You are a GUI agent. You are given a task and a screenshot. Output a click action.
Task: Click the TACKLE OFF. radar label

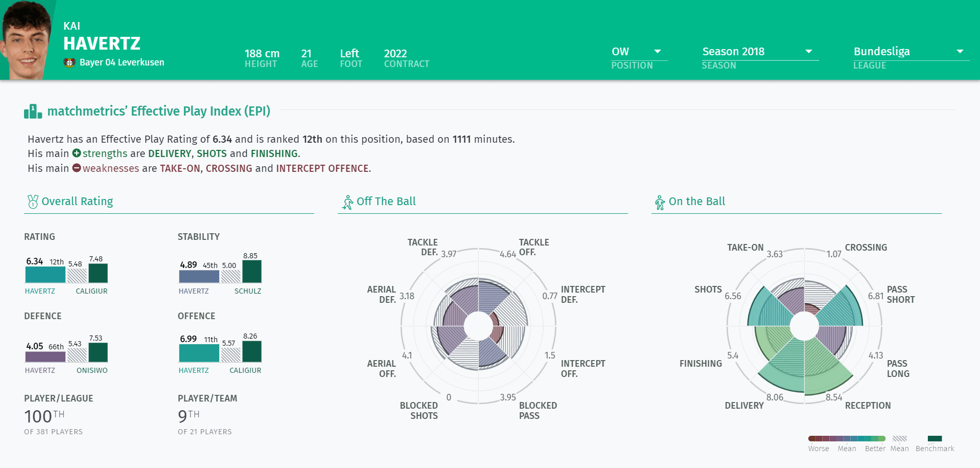coord(534,247)
